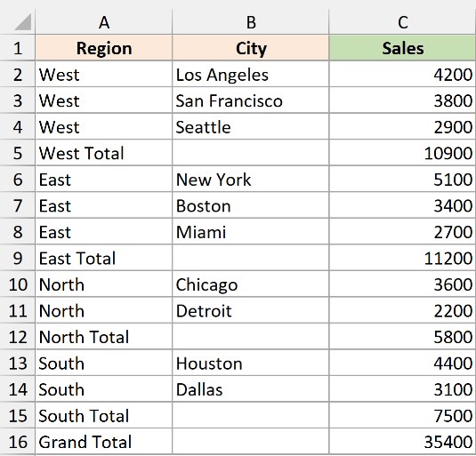Select the Dallas cell

pyautogui.click(x=251, y=389)
